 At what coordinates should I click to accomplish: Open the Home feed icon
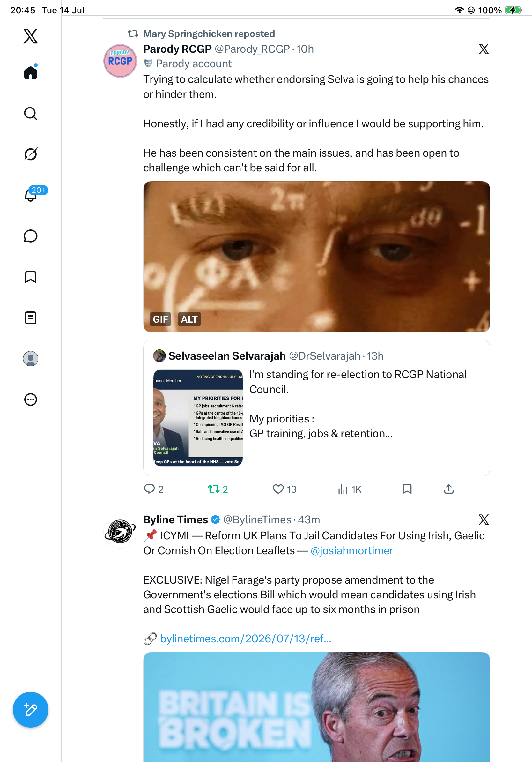click(31, 72)
